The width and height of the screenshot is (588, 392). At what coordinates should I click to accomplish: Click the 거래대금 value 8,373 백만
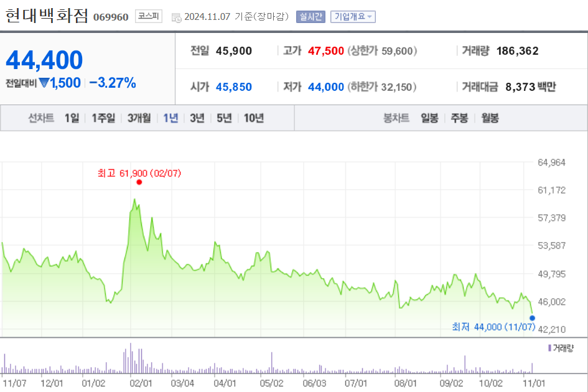(530, 86)
